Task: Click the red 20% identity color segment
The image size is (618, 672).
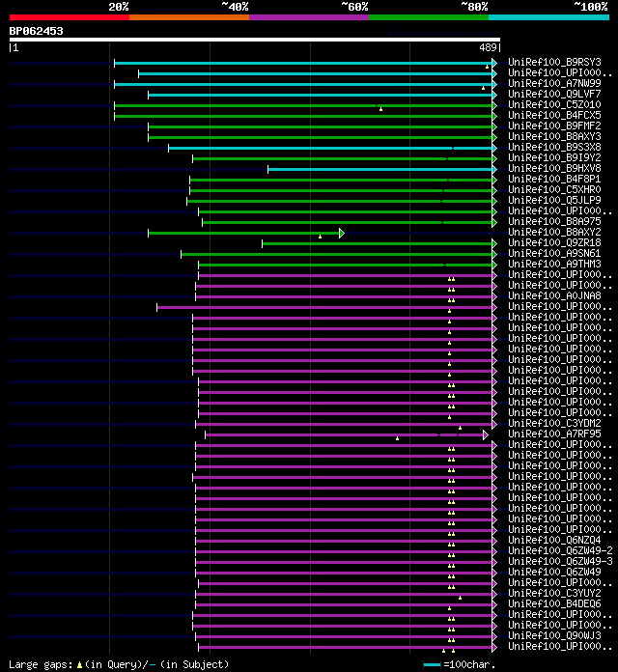Action: click(x=70, y=17)
